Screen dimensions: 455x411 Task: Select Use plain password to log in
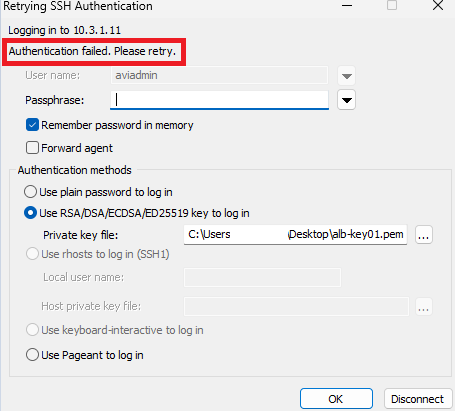point(30,192)
